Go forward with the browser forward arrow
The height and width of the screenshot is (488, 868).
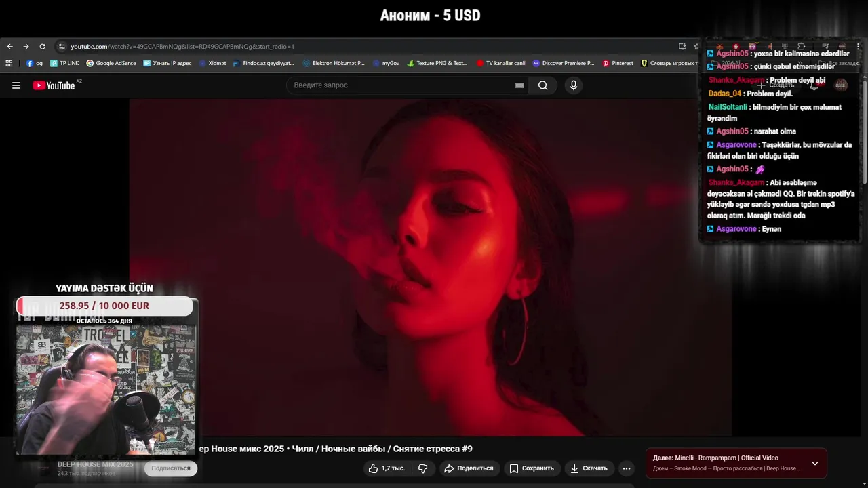pos(26,47)
